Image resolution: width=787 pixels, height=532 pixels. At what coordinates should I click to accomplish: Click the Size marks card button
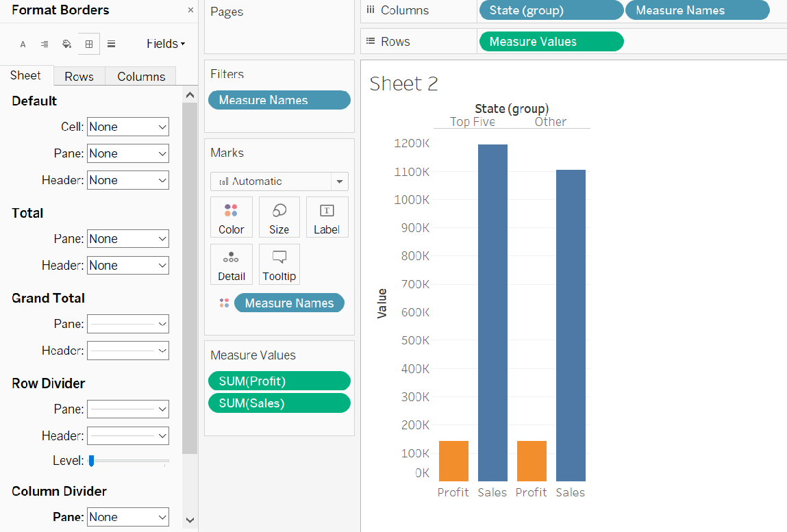point(279,217)
